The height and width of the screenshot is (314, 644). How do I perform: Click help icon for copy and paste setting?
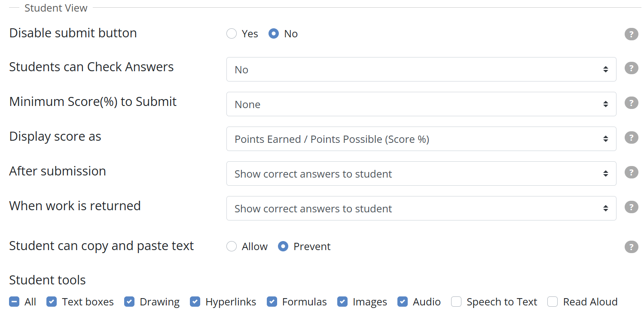pos(631,247)
